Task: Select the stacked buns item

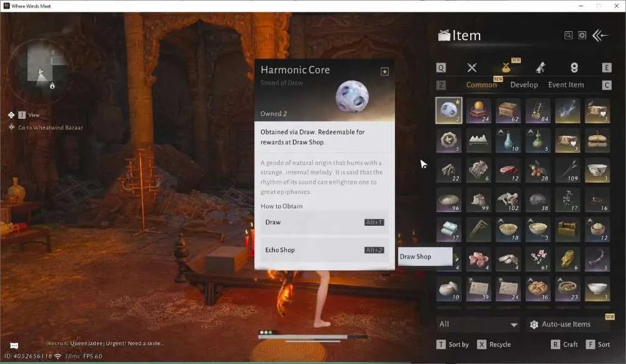Action: [x=597, y=140]
